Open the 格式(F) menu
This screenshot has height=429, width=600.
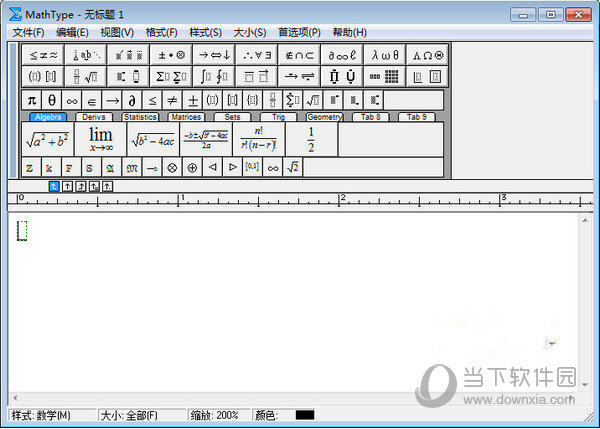pos(161,32)
